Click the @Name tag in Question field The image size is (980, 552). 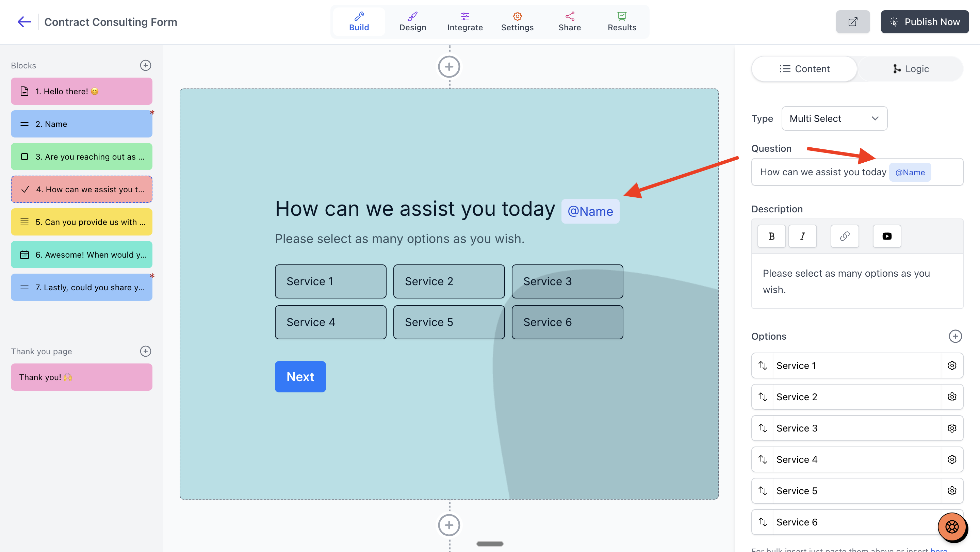pos(910,172)
